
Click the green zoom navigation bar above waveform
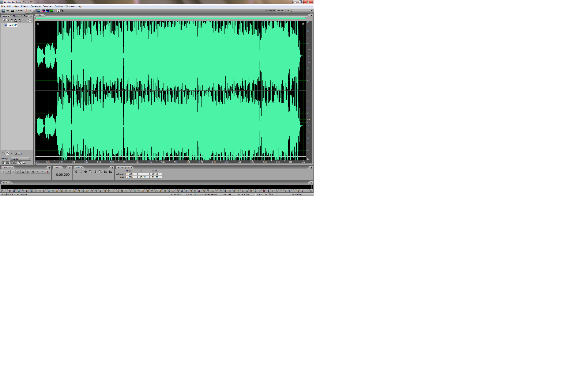click(x=170, y=18)
